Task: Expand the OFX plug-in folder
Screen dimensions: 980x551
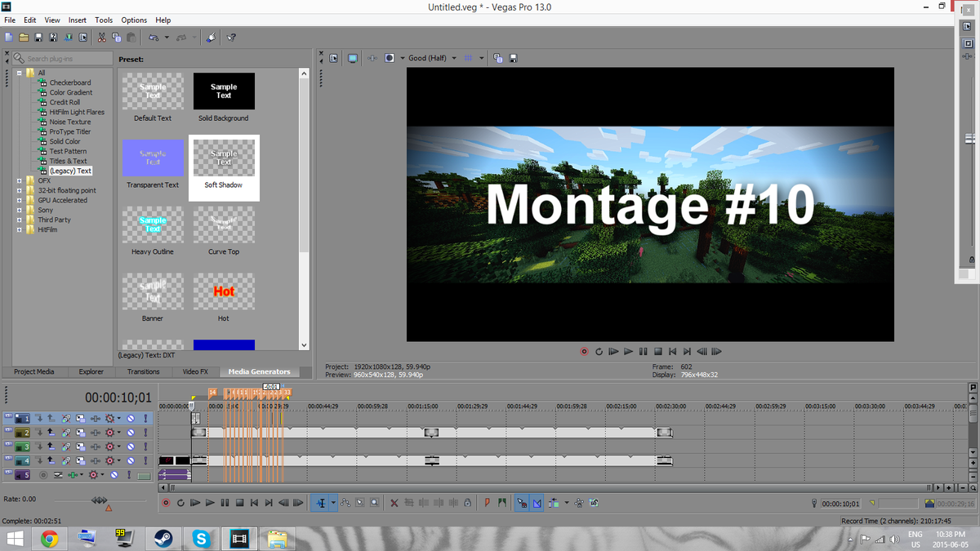Action: [x=19, y=180]
